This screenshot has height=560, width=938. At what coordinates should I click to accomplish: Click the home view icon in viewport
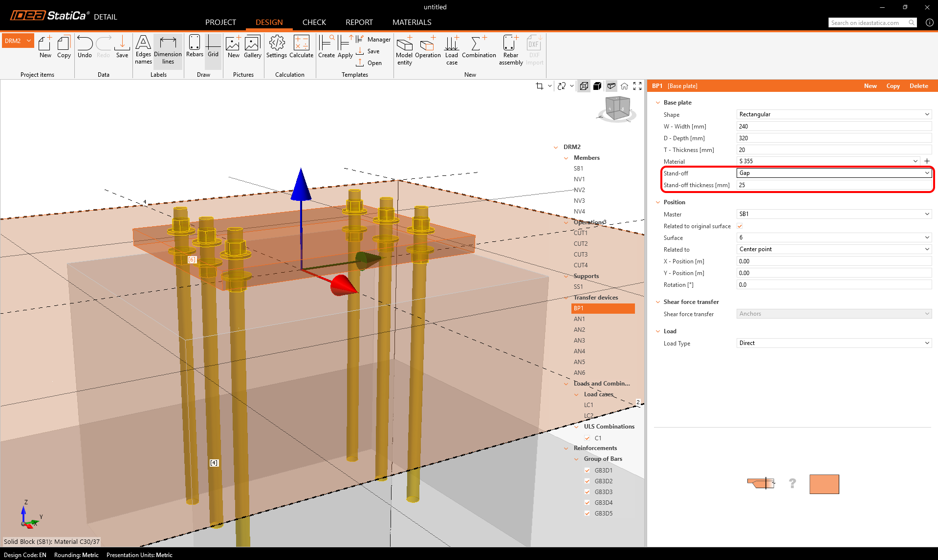pyautogui.click(x=624, y=86)
